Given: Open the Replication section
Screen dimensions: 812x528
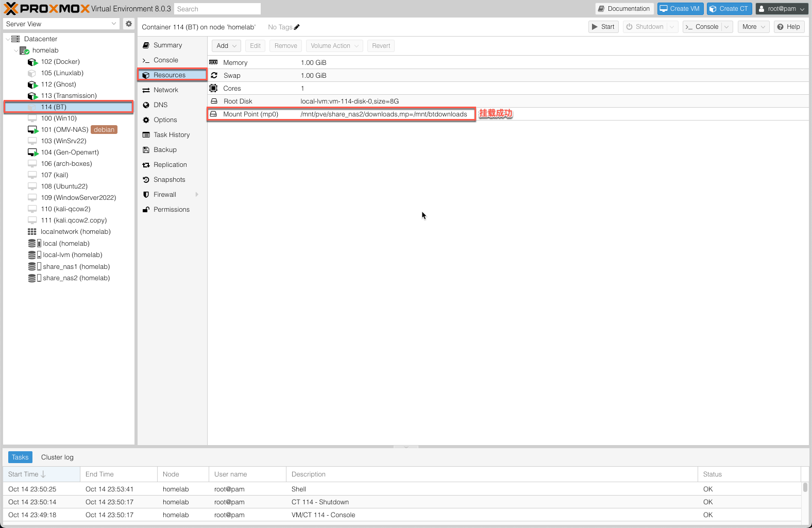Looking at the screenshot, I should pos(172,165).
